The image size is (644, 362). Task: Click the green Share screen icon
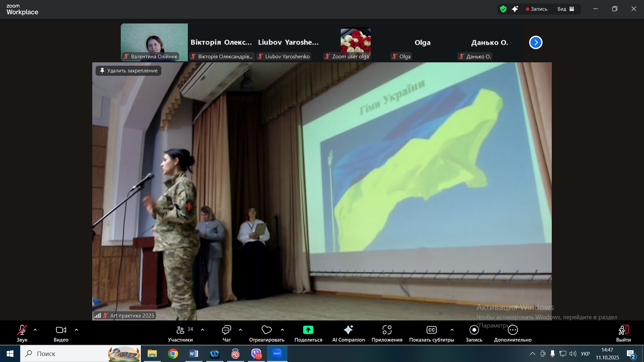(308, 330)
